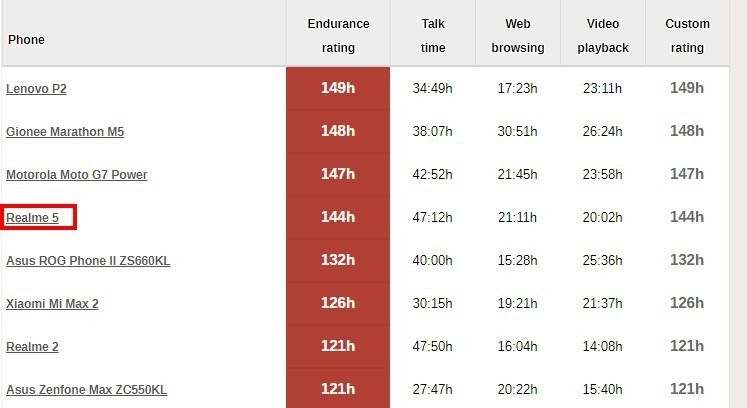Viewport: 747px width, 408px height.
Task: Sort by the Endurance rating column header
Action: [x=338, y=35]
